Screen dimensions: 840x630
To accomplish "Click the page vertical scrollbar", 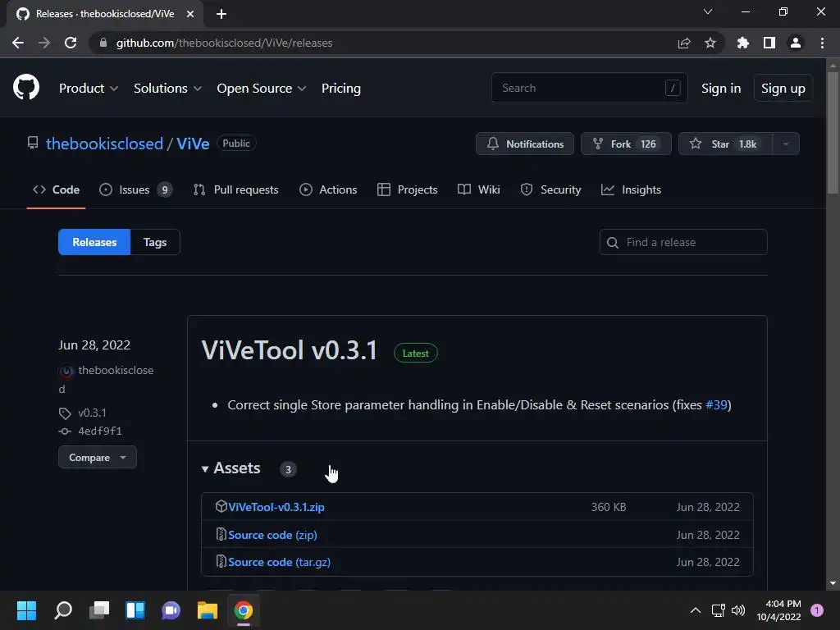I will [x=833, y=134].
